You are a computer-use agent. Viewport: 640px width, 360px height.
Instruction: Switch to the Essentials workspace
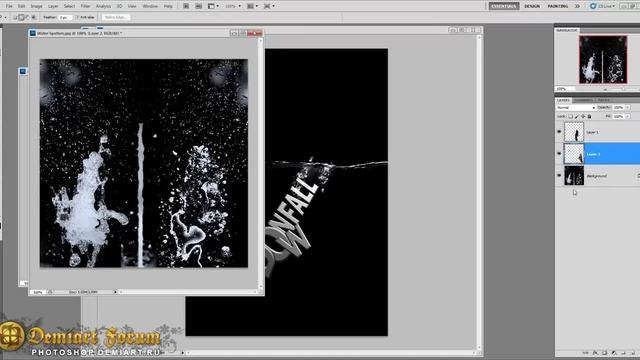[504, 6]
